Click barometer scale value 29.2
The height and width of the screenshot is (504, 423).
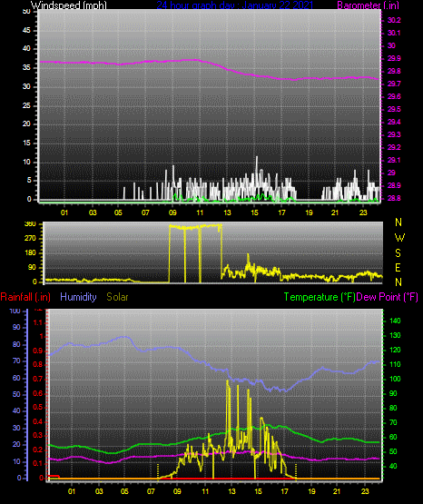tap(394, 147)
